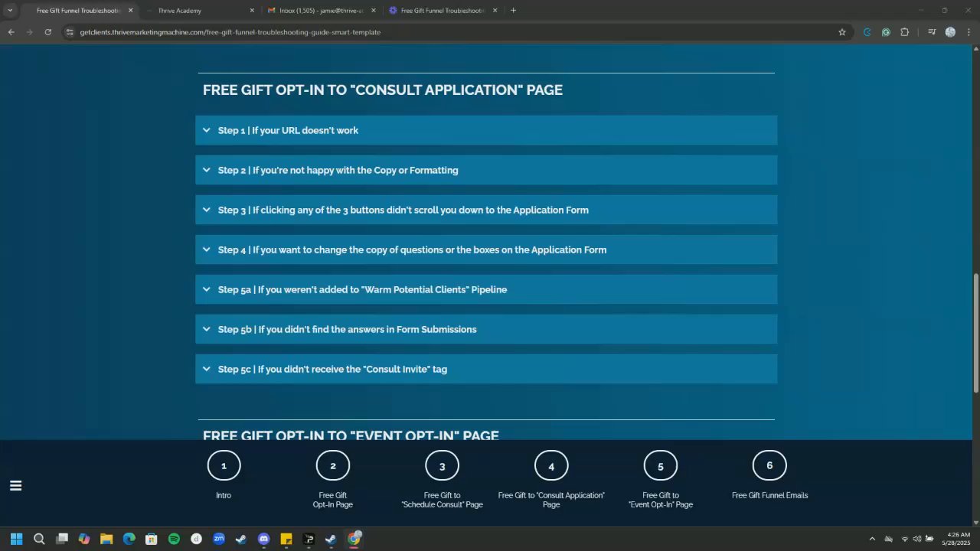
Task: Click the blue C extension icon
Action: [867, 32]
